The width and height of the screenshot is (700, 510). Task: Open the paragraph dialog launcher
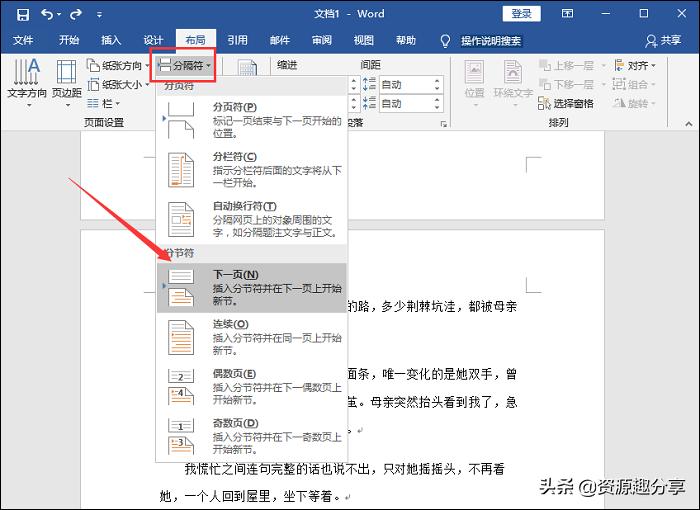click(443, 124)
